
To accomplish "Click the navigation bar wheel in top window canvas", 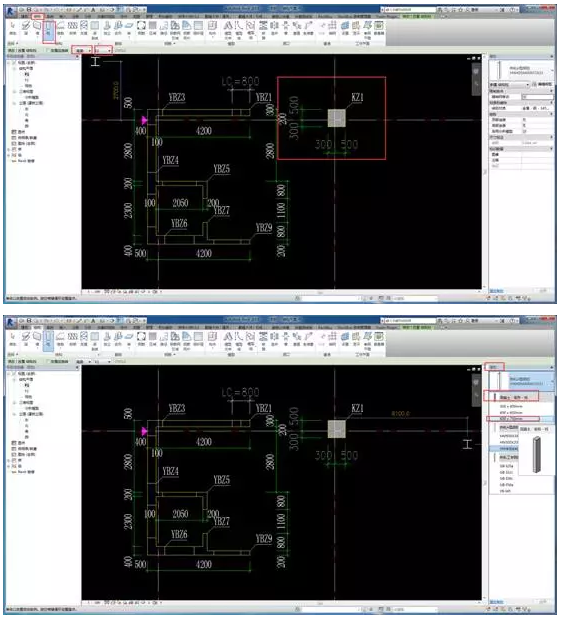I will coord(476,71).
